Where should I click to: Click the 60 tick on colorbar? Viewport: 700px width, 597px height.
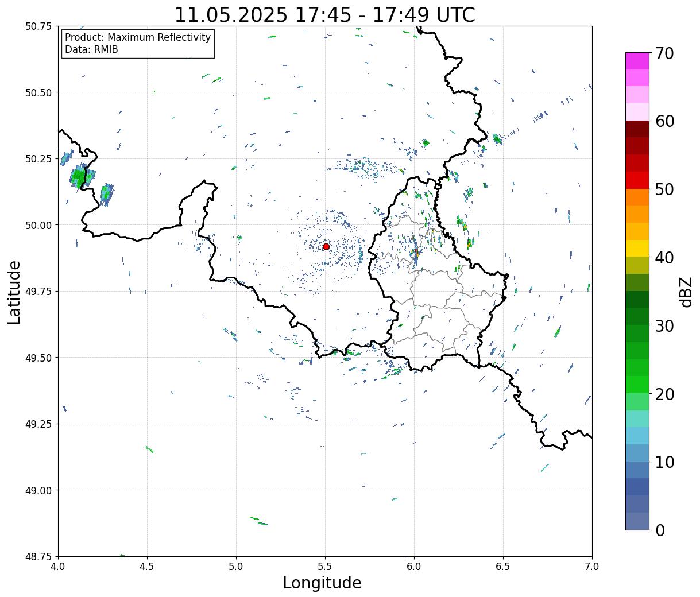664,121
